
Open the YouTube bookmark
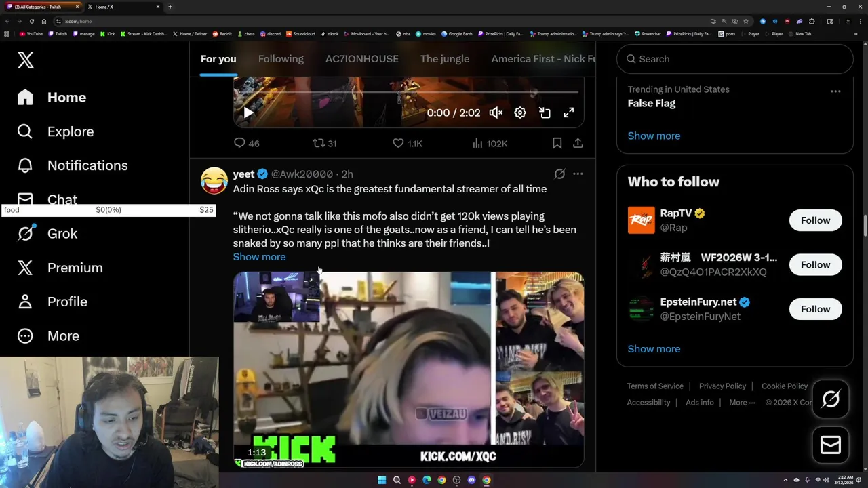31,33
